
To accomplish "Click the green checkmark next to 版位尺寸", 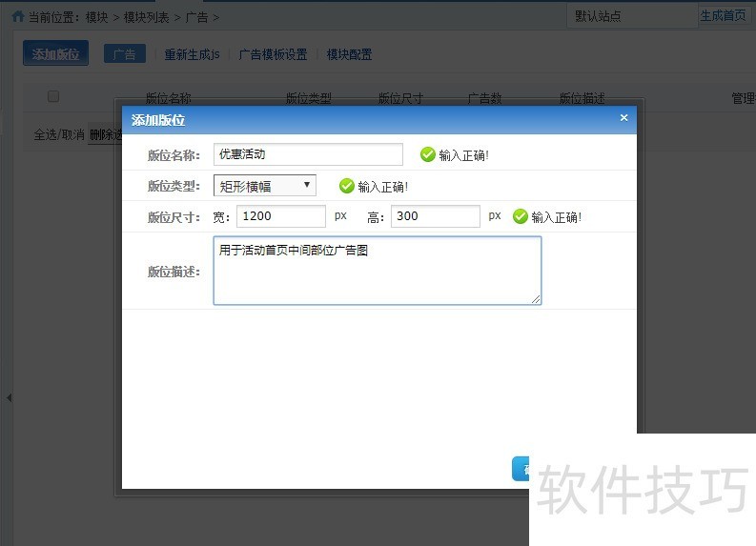I will (521, 216).
